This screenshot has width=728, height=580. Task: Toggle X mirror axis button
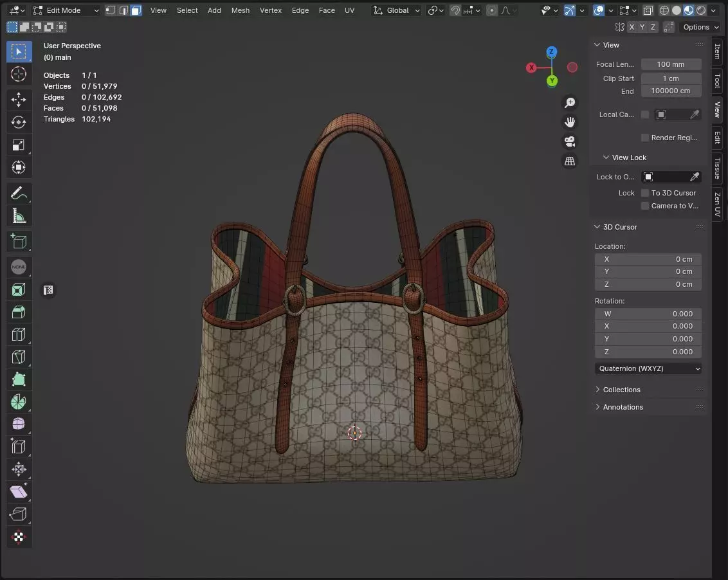(632, 27)
